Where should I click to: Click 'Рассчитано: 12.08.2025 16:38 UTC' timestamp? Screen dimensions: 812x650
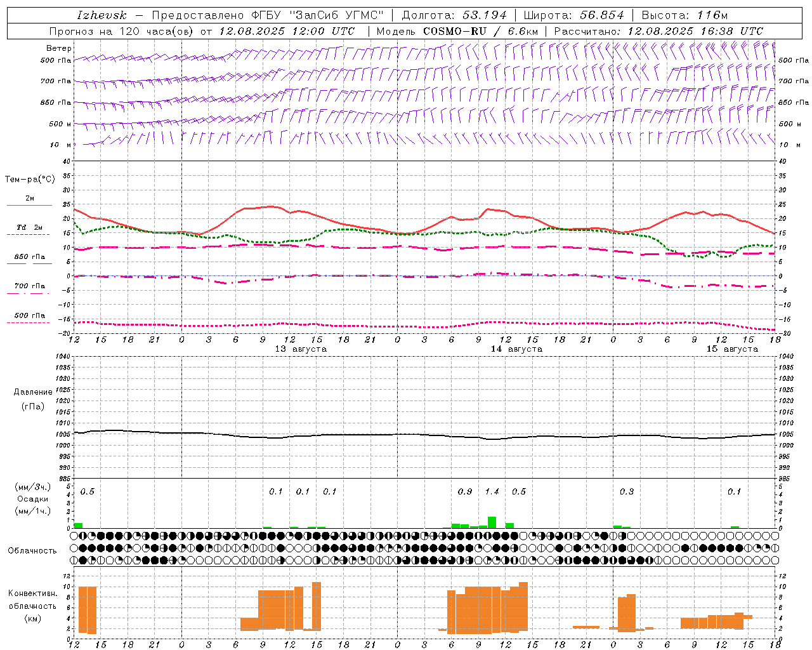tap(658, 31)
